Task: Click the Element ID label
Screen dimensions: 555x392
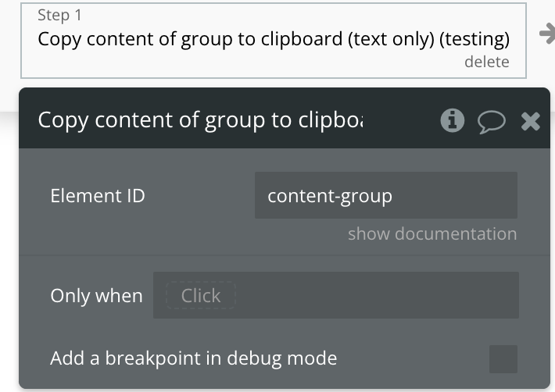Action: tap(98, 195)
